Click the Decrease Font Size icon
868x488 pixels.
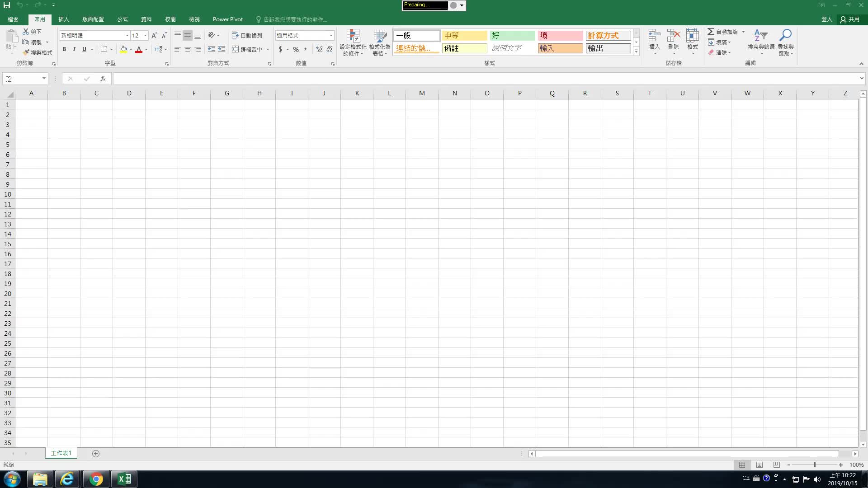coord(164,35)
